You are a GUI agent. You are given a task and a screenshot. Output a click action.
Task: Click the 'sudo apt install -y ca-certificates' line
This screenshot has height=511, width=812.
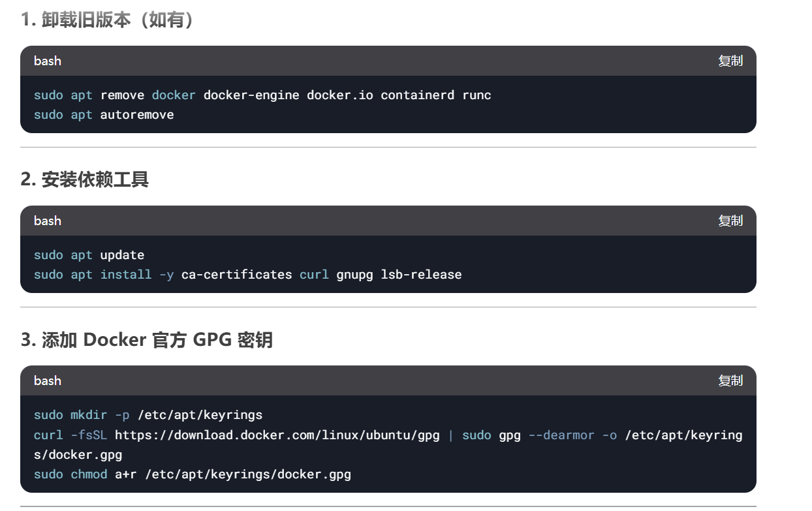[x=248, y=275]
